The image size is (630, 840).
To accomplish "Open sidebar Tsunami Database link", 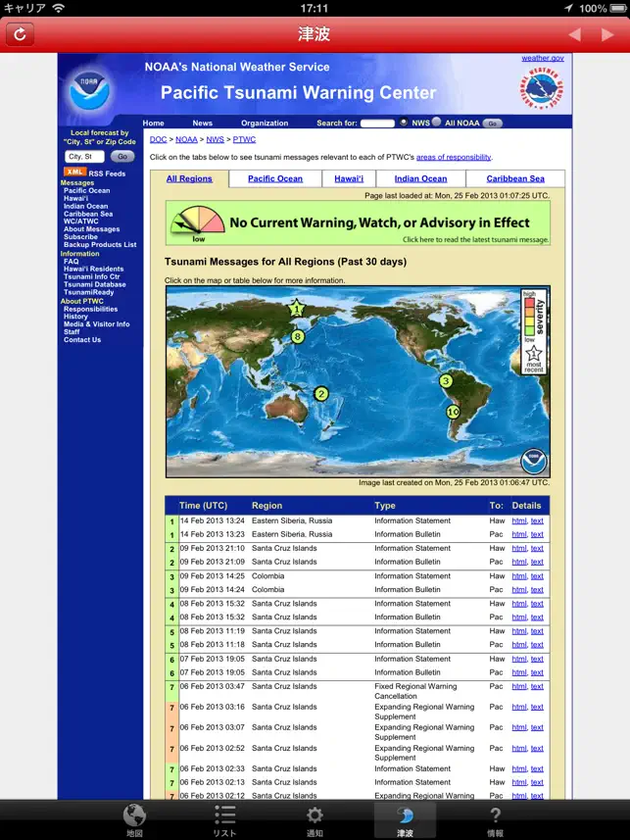I will click(95, 284).
